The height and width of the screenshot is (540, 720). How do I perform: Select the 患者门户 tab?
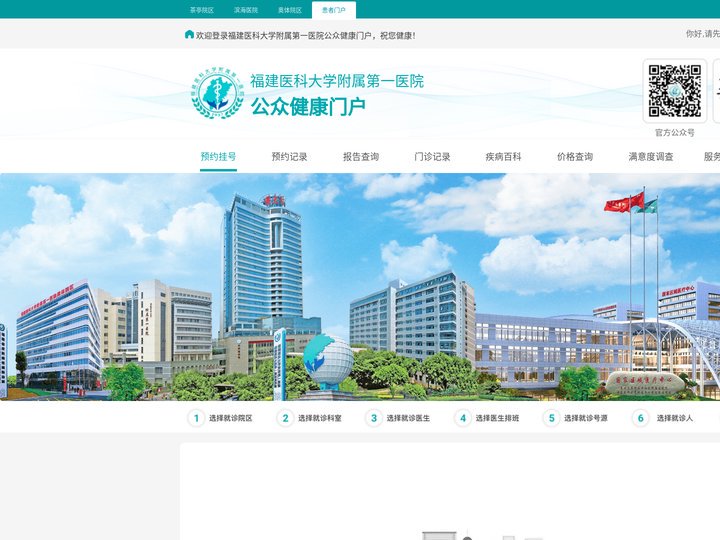[x=334, y=10]
